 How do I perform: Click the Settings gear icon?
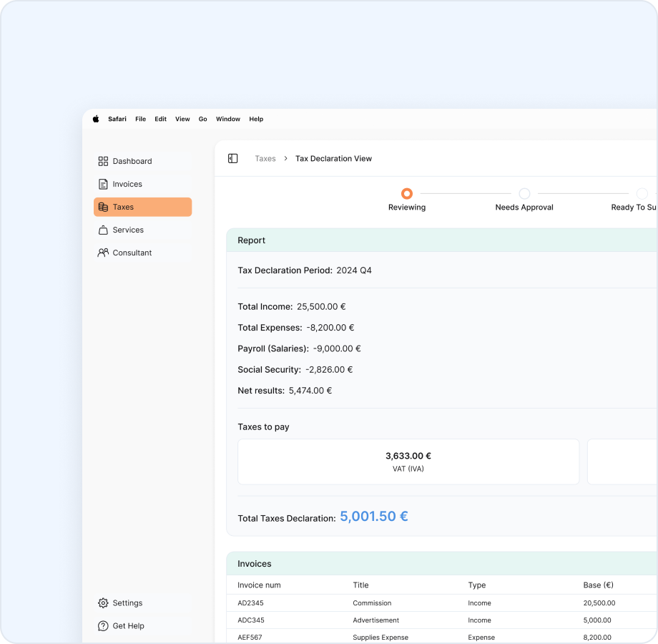click(x=103, y=603)
